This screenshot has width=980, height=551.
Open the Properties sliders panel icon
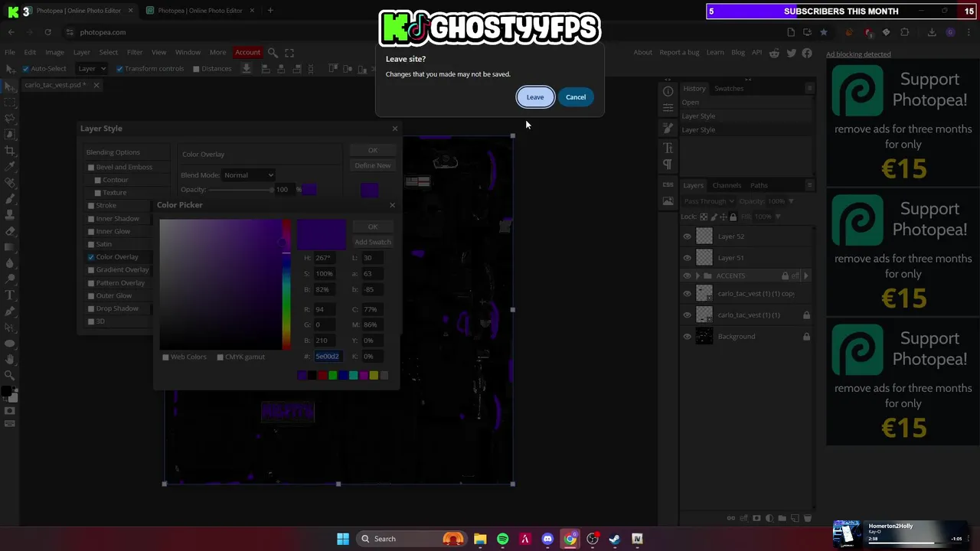coord(668,108)
